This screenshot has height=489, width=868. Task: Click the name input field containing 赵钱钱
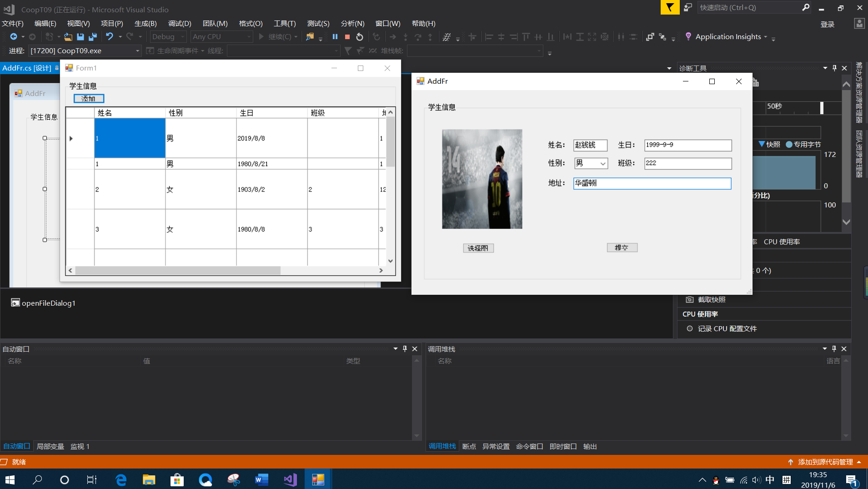pyautogui.click(x=590, y=145)
